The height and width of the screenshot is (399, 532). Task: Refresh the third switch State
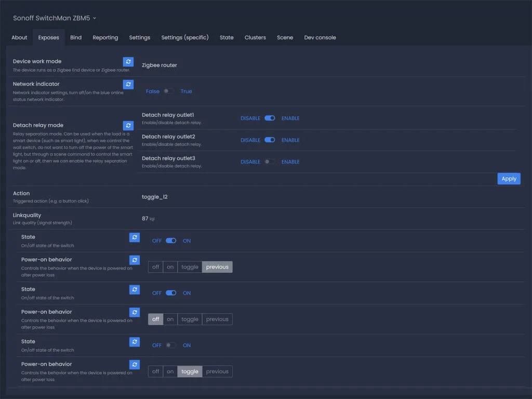click(x=135, y=342)
